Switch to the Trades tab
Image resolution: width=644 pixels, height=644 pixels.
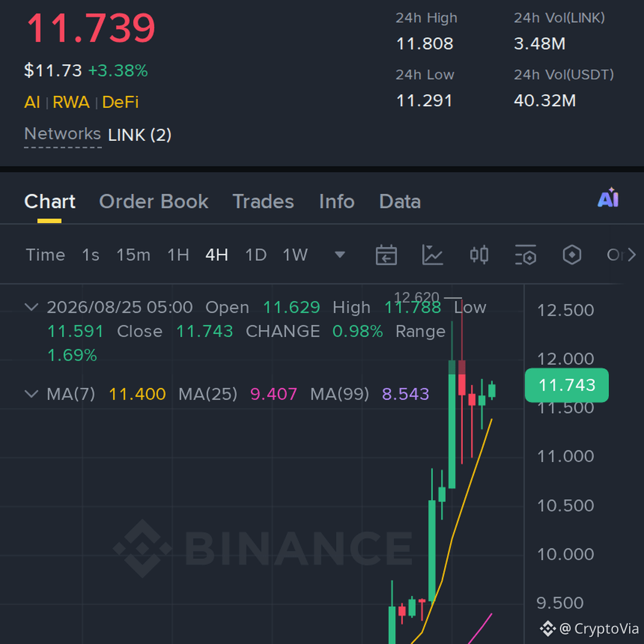tap(264, 202)
